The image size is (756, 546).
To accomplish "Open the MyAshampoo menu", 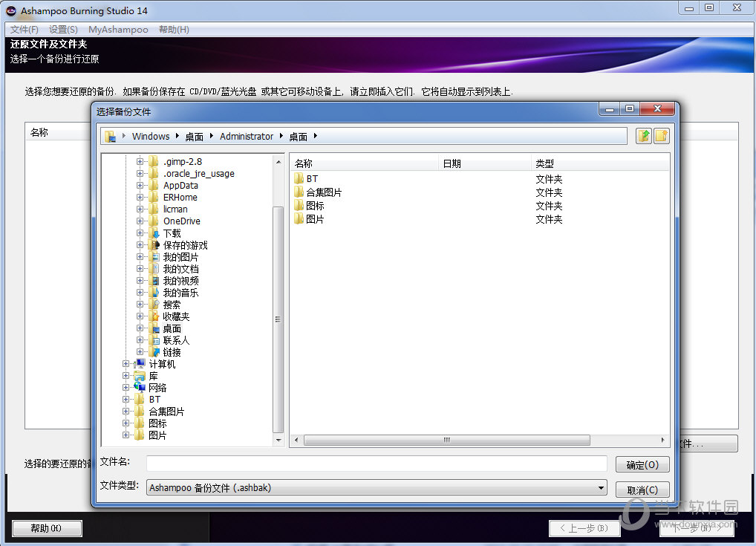I will pos(118,30).
